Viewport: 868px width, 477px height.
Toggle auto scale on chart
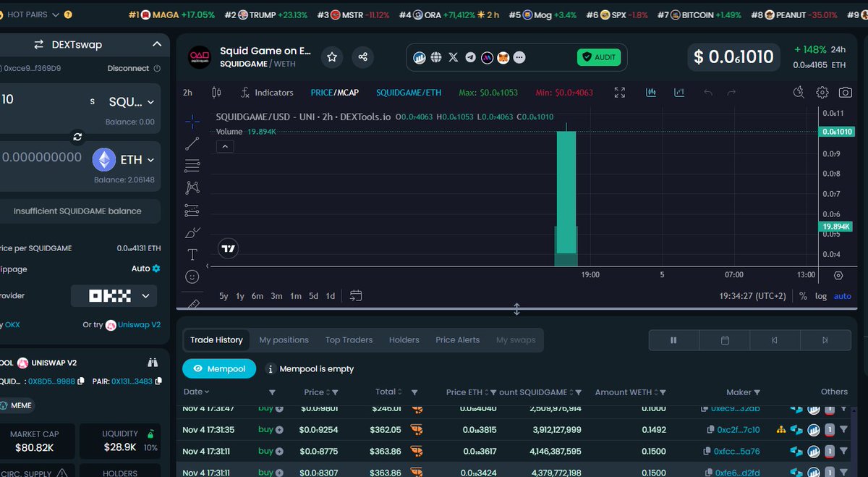point(843,296)
